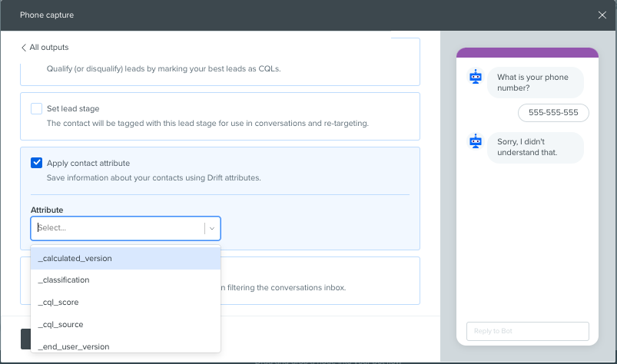The width and height of the screenshot is (617, 364).
Task: Toggle the Attribute dropdown chevron
Action: [212, 228]
